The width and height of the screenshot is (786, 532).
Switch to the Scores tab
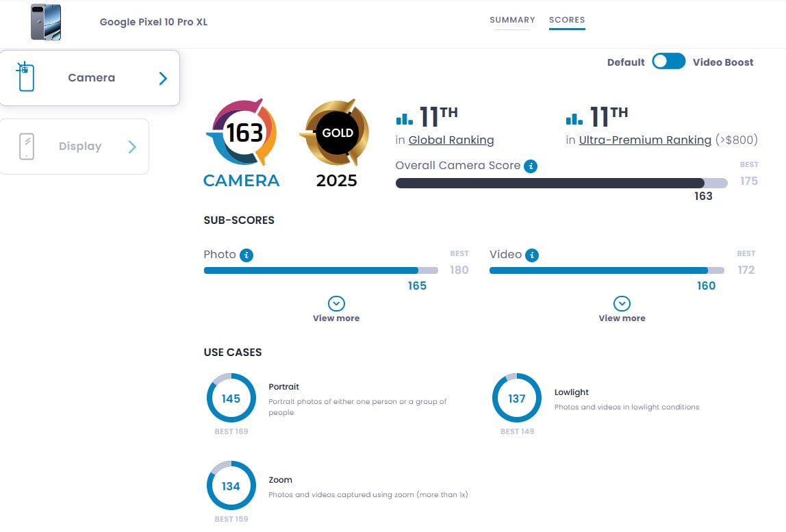point(567,20)
